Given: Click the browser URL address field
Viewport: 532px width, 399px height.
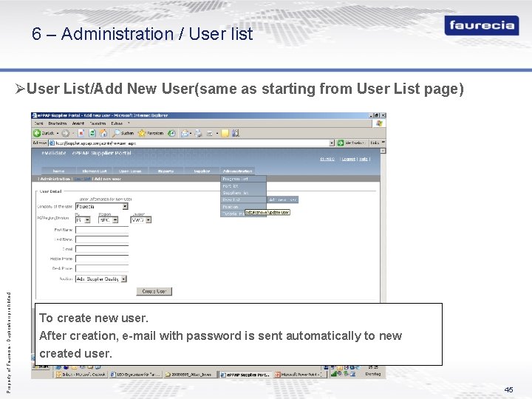Looking at the screenshot, I should click(x=191, y=143).
